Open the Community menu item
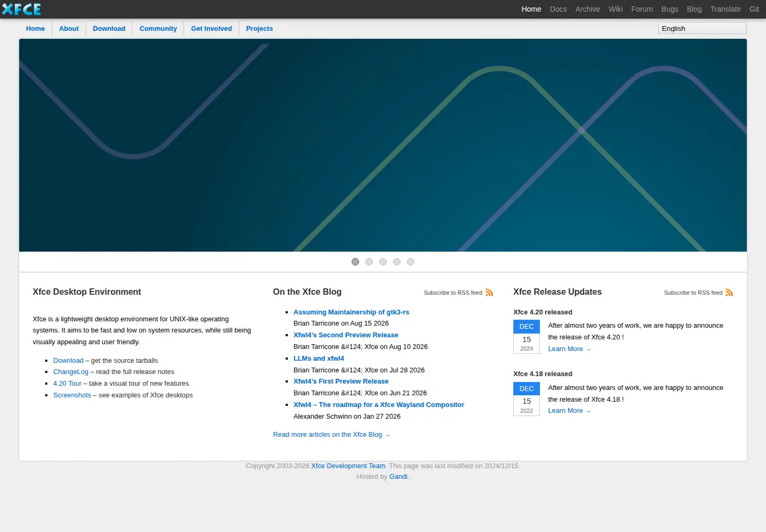The width and height of the screenshot is (766, 532). tap(158, 29)
